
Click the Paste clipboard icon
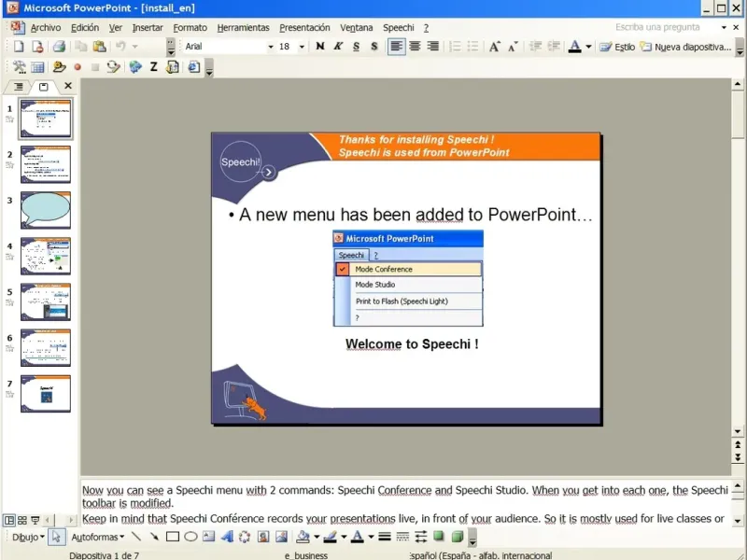coord(99,46)
